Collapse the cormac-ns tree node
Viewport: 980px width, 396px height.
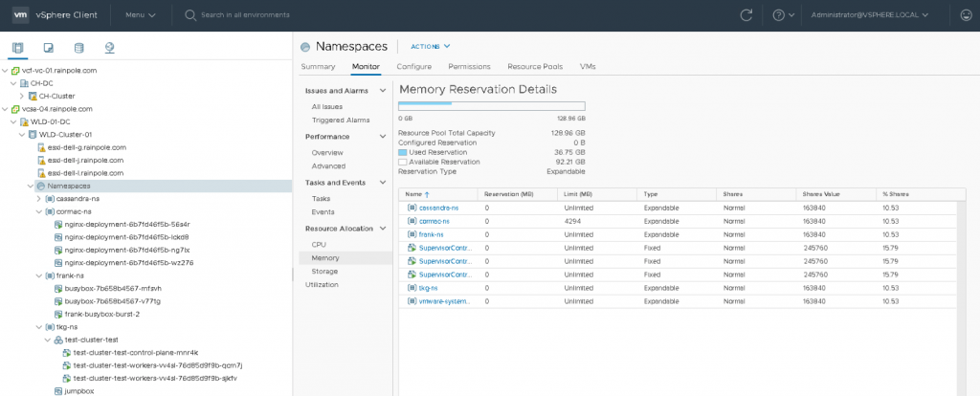click(37, 211)
